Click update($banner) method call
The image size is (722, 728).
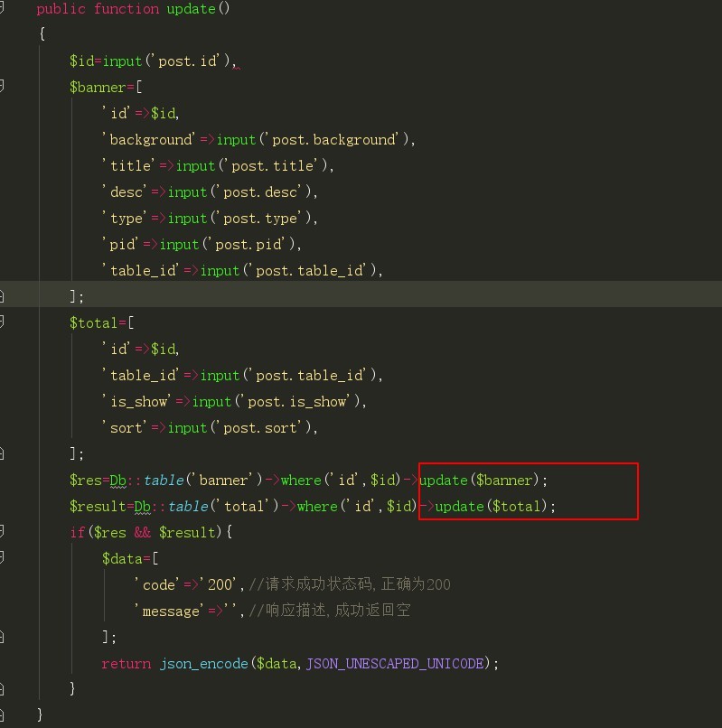pyautogui.click(x=479, y=481)
